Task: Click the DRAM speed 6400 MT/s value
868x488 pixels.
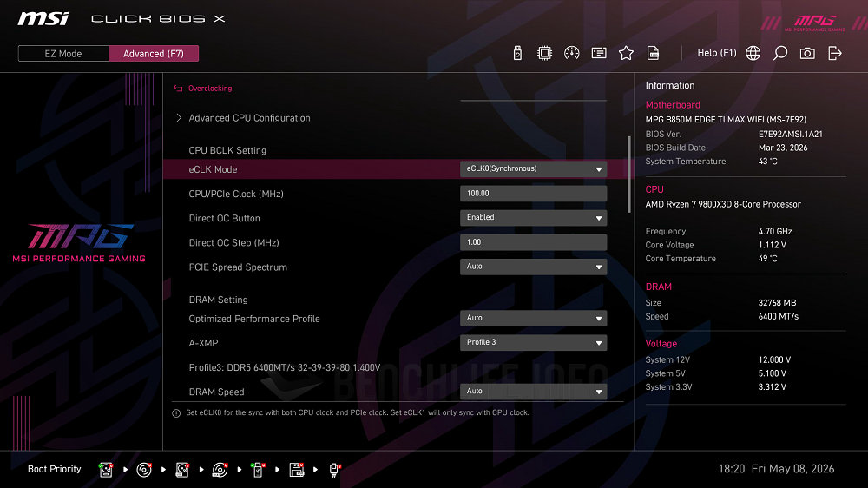Action: tap(779, 316)
